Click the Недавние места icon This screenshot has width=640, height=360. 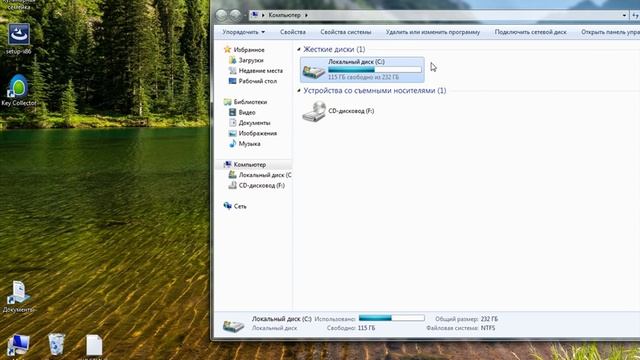pyautogui.click(x=232, y=71)
